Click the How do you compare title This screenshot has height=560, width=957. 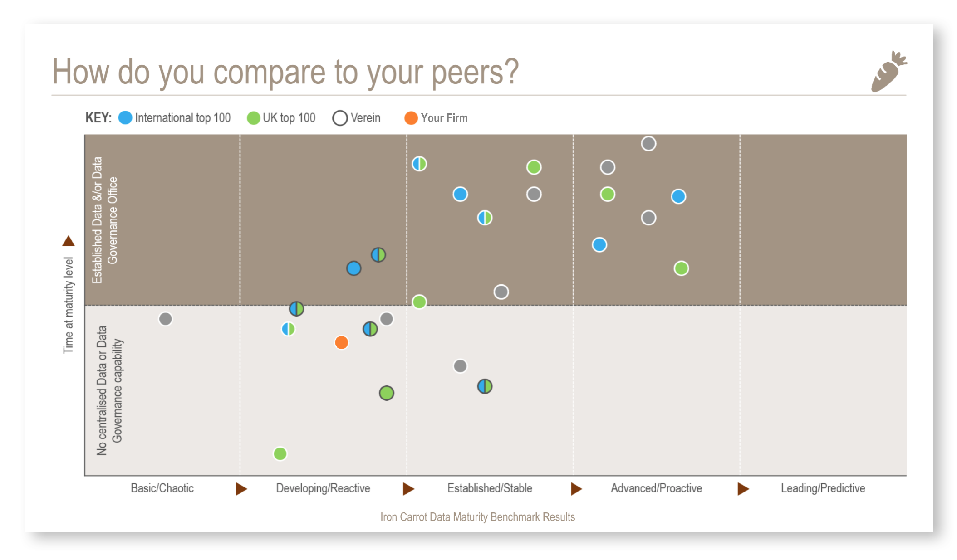tap(285, 72)
